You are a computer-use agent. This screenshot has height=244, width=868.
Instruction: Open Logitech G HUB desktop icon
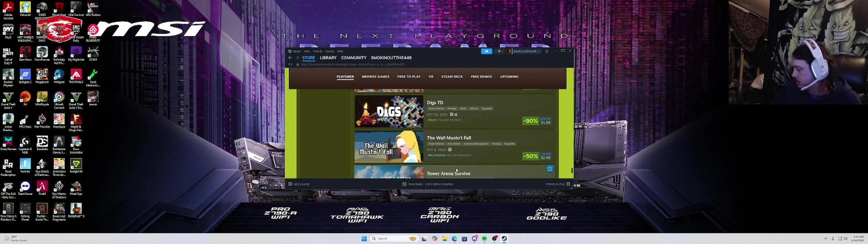click(25, 145)
